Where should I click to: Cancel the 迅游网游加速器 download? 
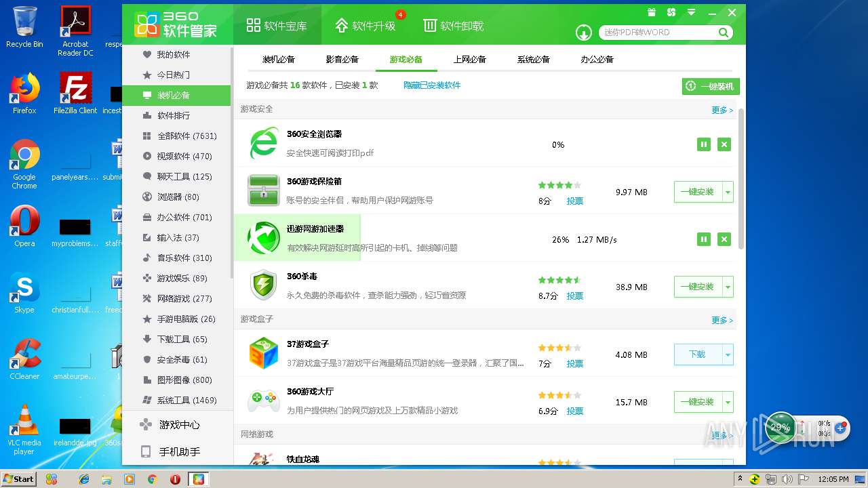(724, 239)
